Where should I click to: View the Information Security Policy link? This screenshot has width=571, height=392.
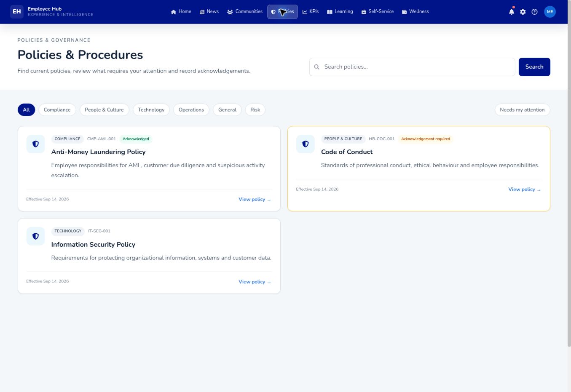click(255, 282)
